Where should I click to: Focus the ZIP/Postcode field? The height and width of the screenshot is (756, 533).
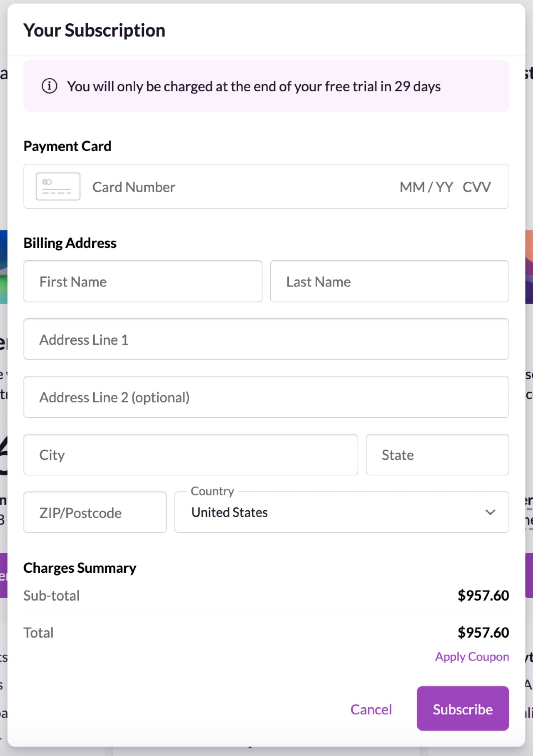(x=95, y=512)
